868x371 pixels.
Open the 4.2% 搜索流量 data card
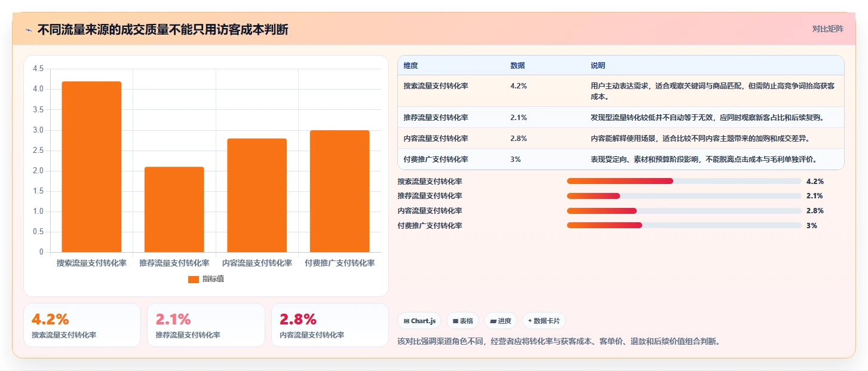tap(82, 325)
